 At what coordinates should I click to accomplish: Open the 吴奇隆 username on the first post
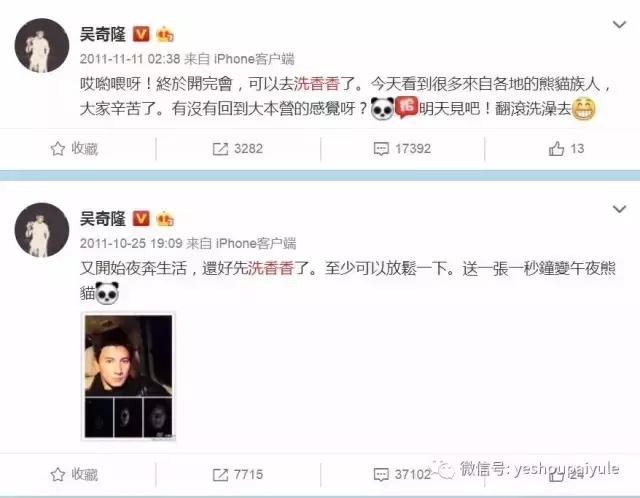coord(102,34)
